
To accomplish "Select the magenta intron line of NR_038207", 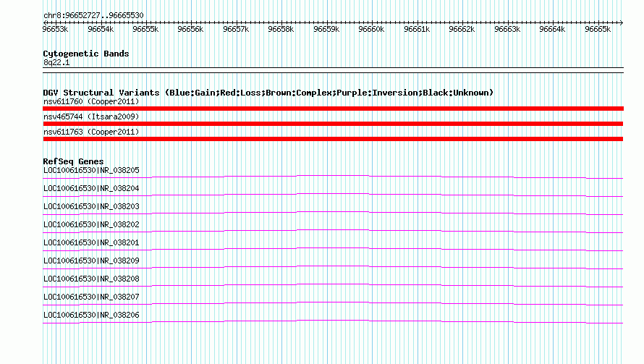I will (x=333, y=302).
